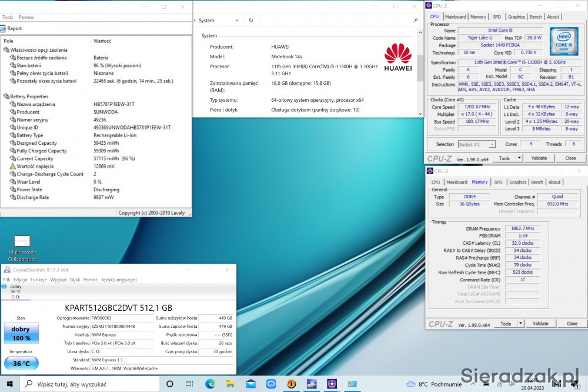
Task: Click Validate in the CPU-Z Processor window
Action: [x=539, y=158]
